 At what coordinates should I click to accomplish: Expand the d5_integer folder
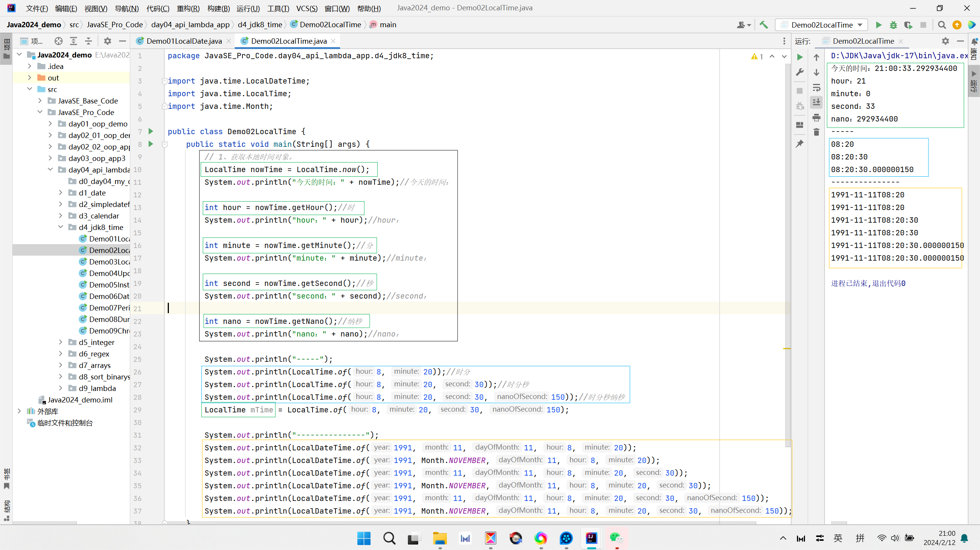pyautogui.click(x=61, y=342)
